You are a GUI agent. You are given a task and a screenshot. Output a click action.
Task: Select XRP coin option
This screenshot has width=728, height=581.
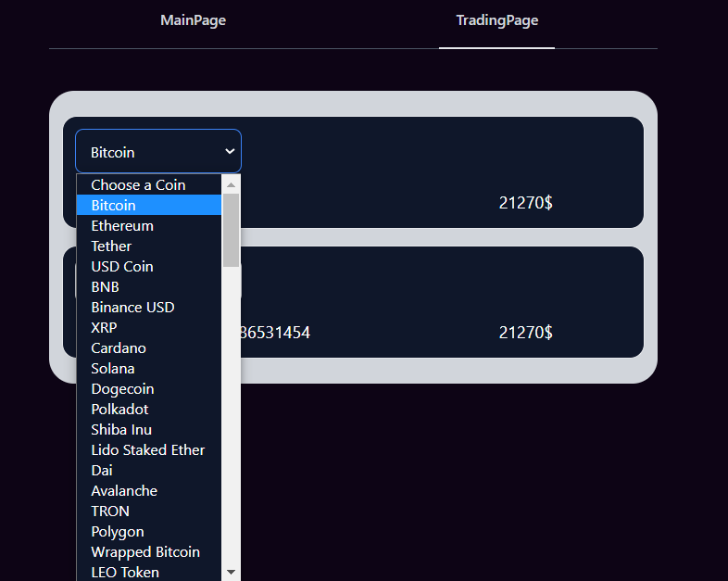pyautogui.click(x=149, y=327)
